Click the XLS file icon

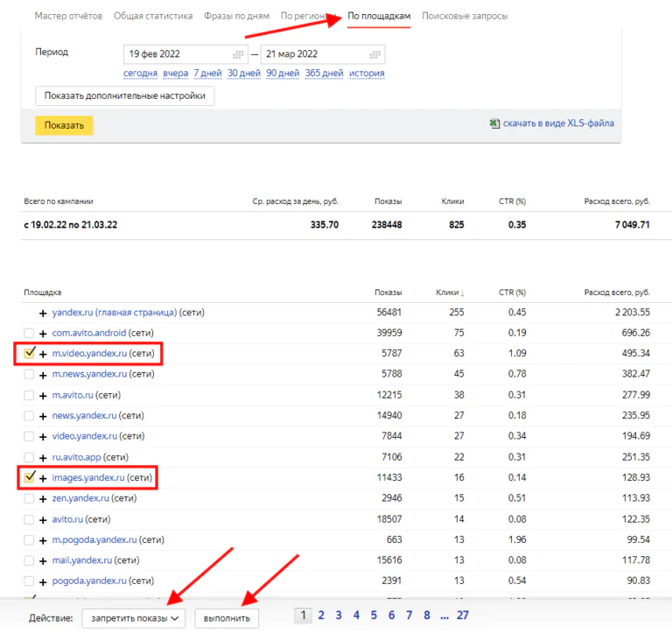pos(494,123)
